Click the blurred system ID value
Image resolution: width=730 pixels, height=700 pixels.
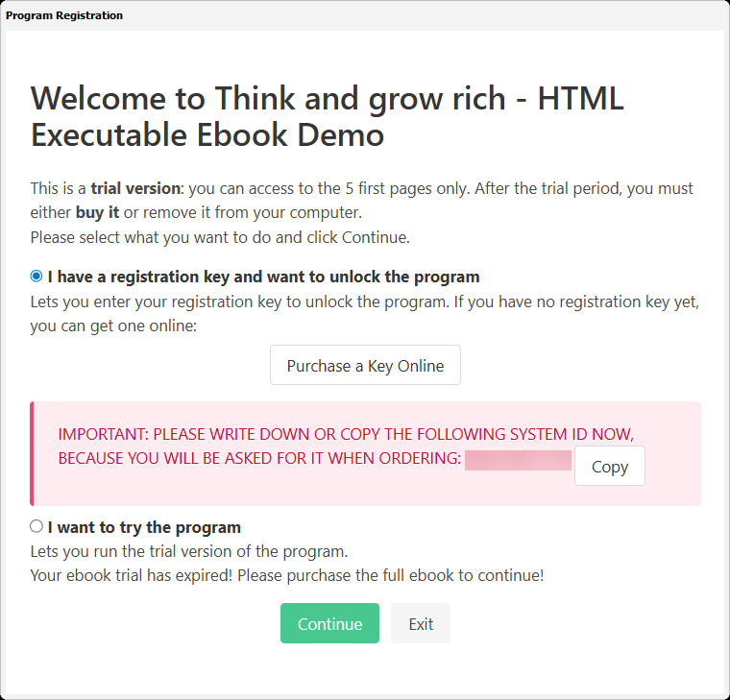click(518, 459)
